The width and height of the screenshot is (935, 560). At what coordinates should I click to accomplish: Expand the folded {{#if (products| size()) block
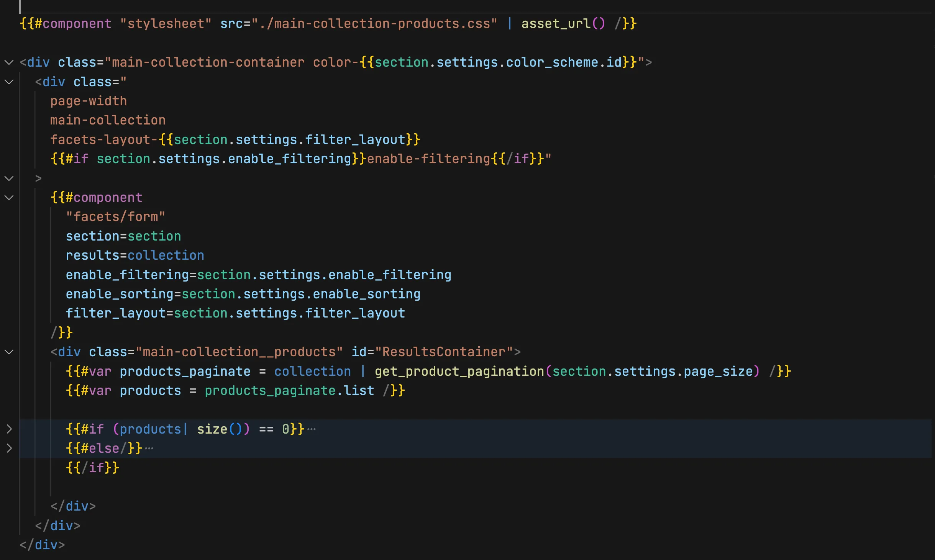[x=9, y=429]
